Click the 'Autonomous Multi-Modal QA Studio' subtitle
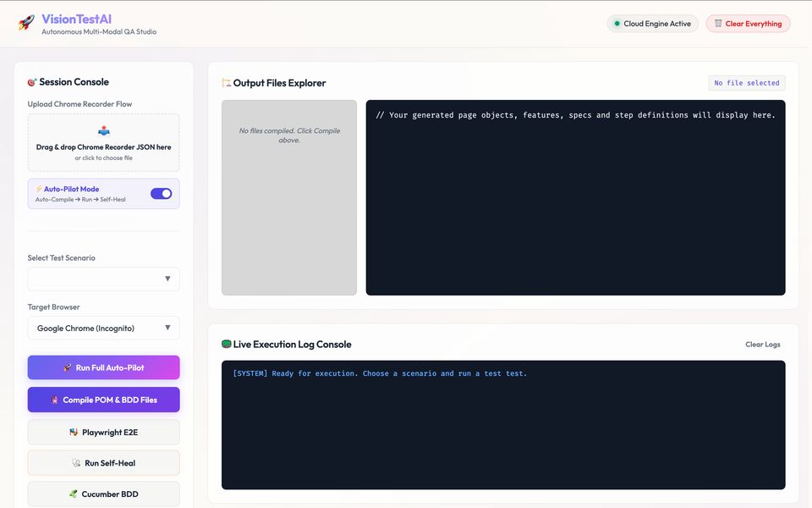 tap(99, 31)
